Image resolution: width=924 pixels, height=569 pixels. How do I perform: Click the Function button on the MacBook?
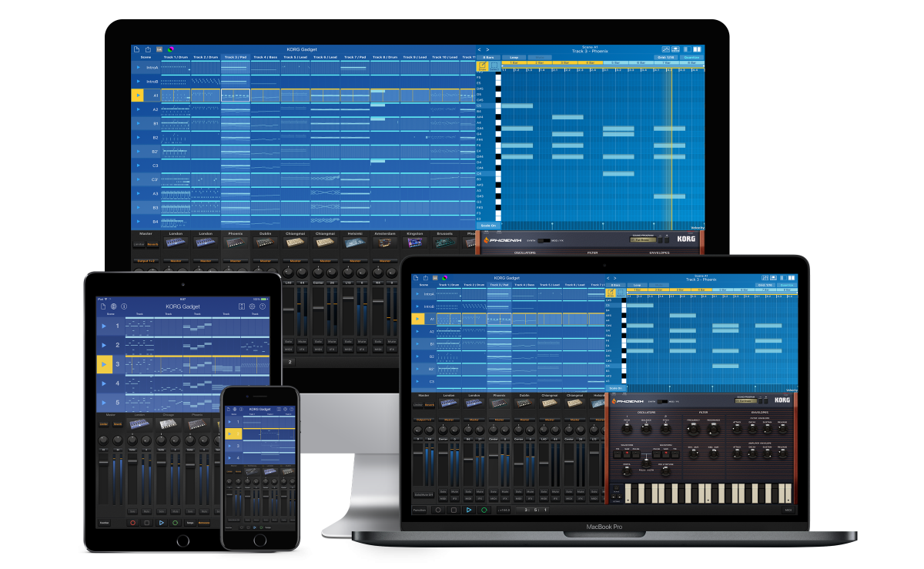click(x=419, y=510)
